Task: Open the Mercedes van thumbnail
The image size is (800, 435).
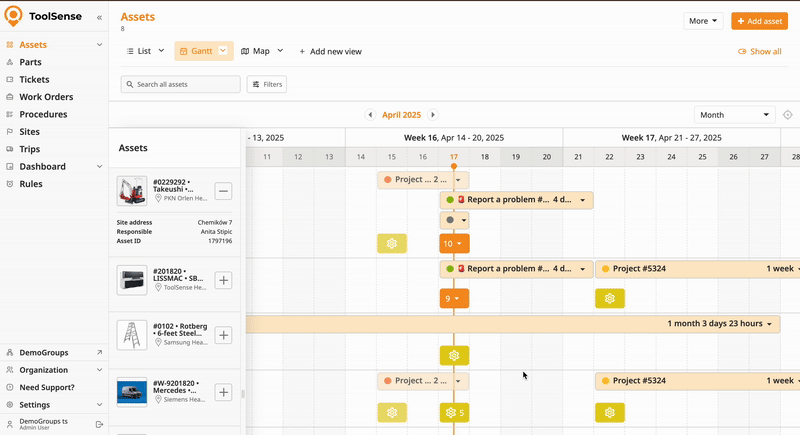Action: pyautogui.click(x=132, y=392)
